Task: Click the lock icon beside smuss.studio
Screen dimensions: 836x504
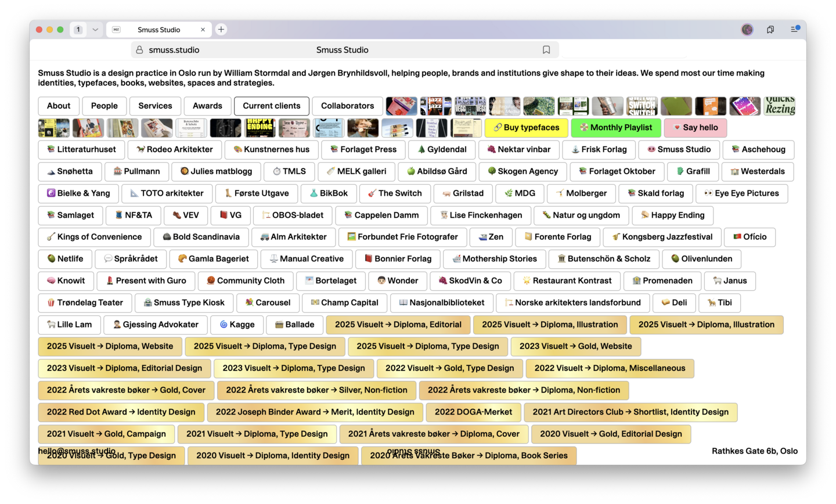Action: (x=139, y=50)
